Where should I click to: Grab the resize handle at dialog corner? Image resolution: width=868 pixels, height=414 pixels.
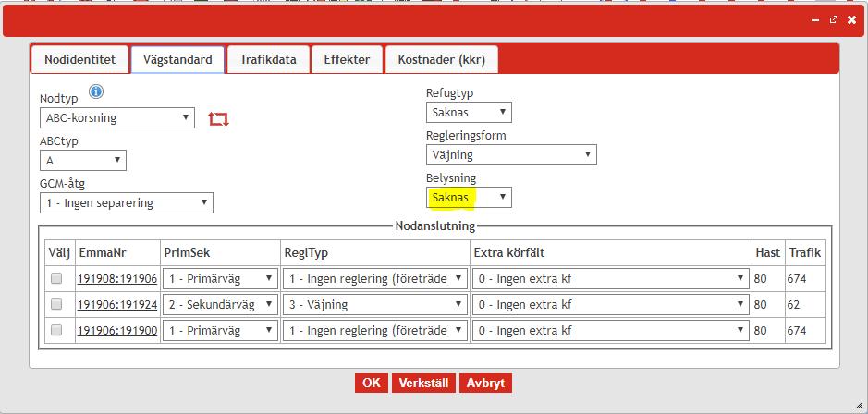point(859,405)
